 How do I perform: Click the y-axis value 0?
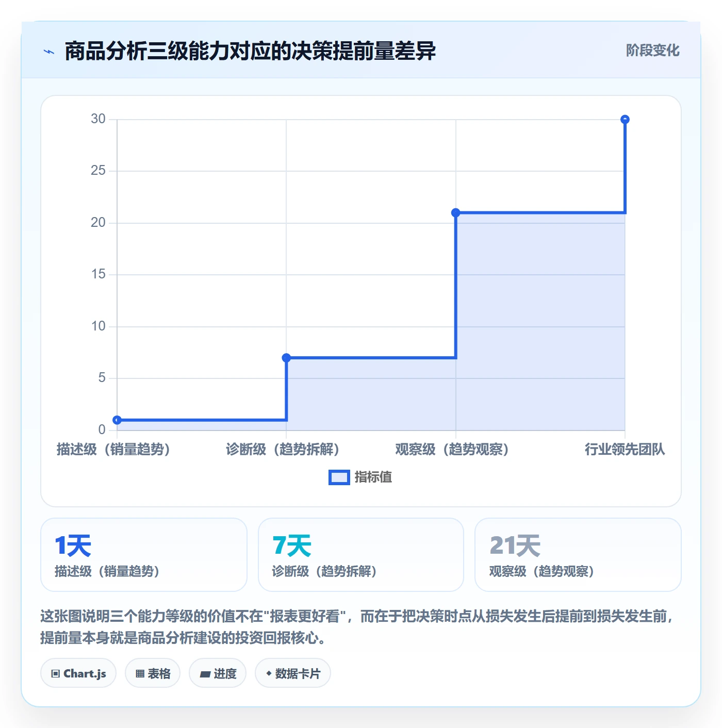pos(102,430)
